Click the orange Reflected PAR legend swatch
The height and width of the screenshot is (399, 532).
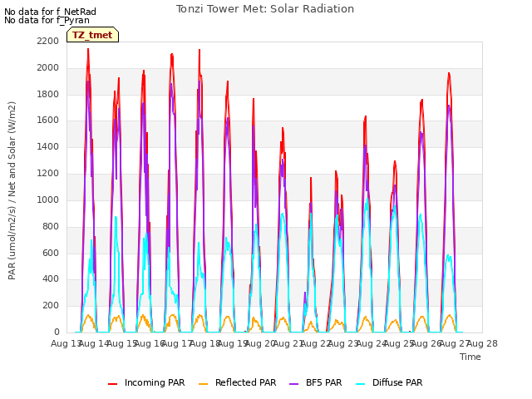[x=203, y=384]
